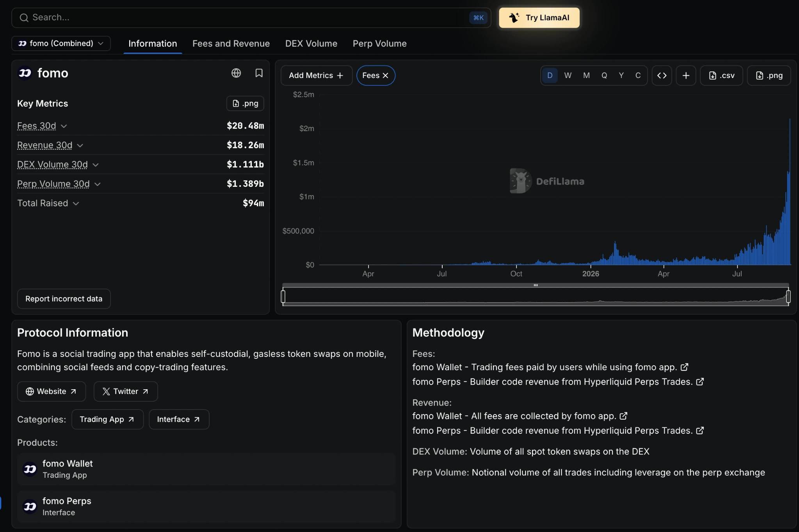Viewport: 799px width, 532px height.
Task: Focus the Search input field
Action: click(251, 18)
